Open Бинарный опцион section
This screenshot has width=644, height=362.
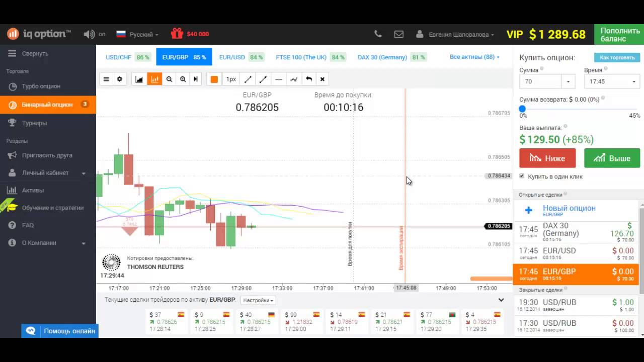(x=48, y=105)
